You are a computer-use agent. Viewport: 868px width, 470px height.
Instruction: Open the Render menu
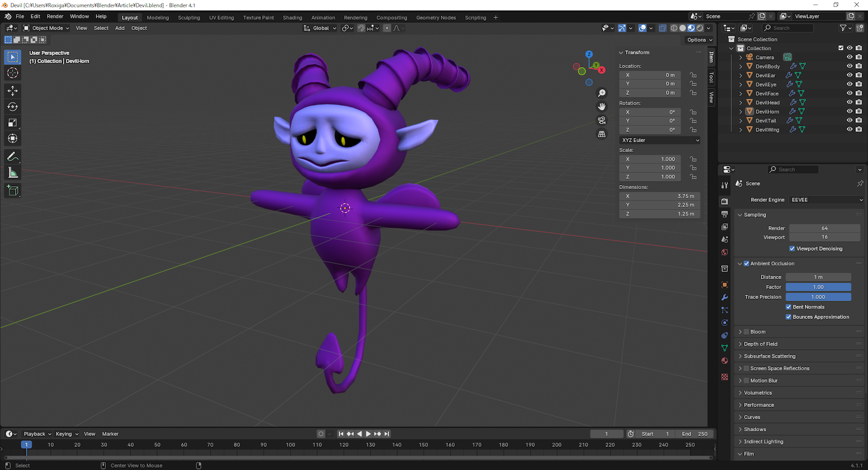tap(55, 17)
